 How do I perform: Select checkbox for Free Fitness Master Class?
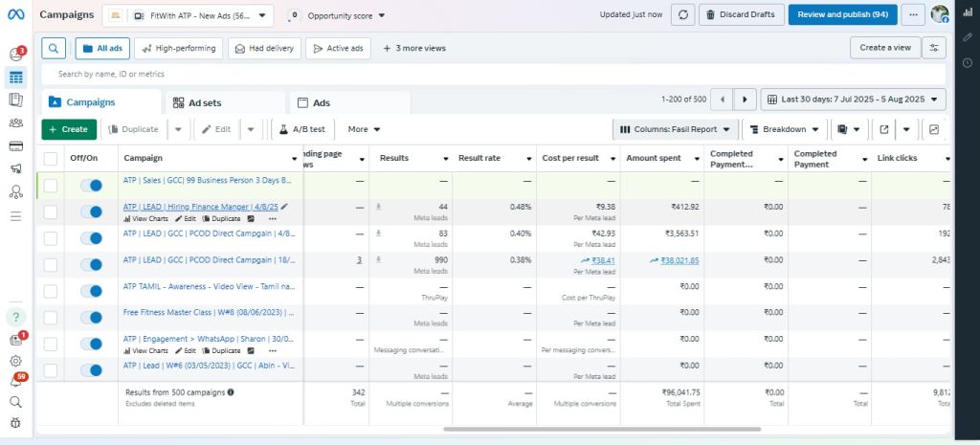tap(51, 318)
